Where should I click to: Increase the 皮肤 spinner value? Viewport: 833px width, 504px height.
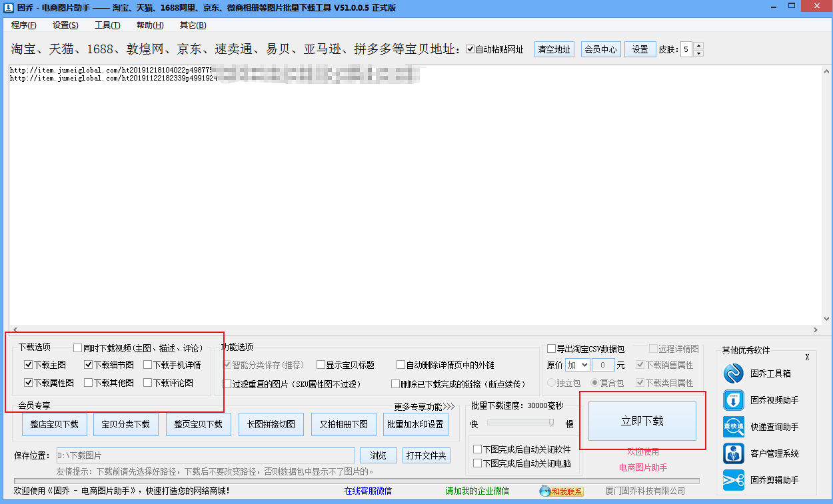[x=698, y=46]
